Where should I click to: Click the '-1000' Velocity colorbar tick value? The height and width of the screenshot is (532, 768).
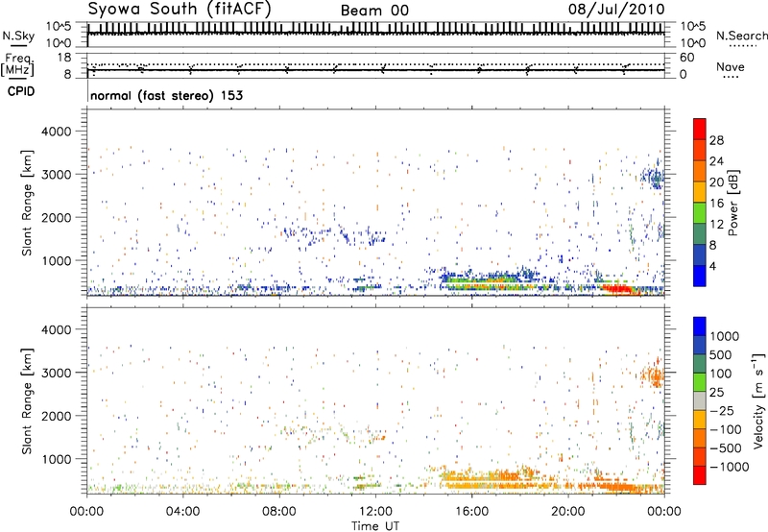(729, 467)
